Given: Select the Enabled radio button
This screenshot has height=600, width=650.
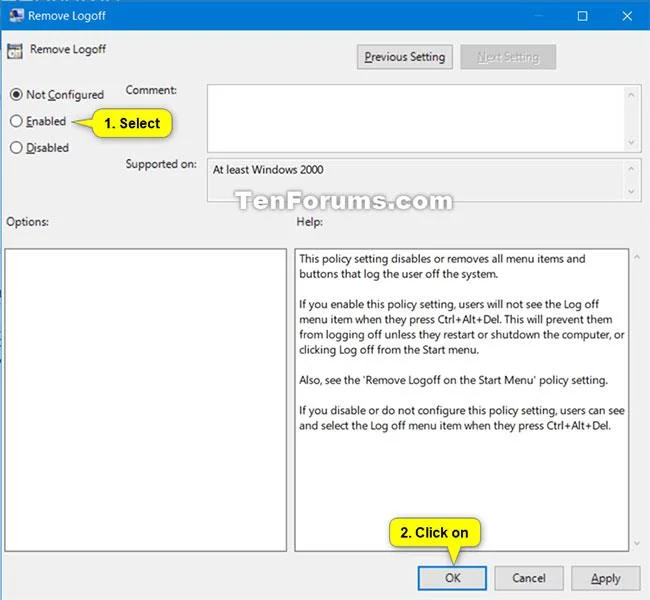Looking at the screenshot, I should click(16, 121).
